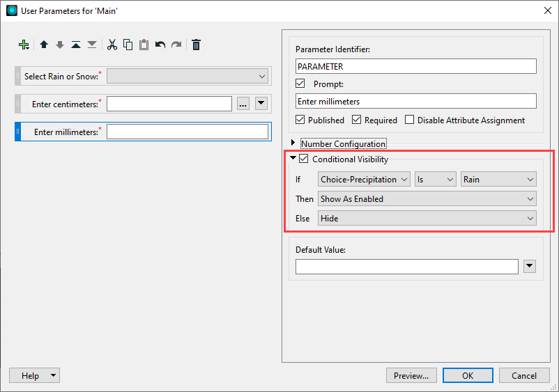Open Select Rain or Snow dropdown
The height and width of the screenshot is (392, 559).
click(x=187, y=77)
